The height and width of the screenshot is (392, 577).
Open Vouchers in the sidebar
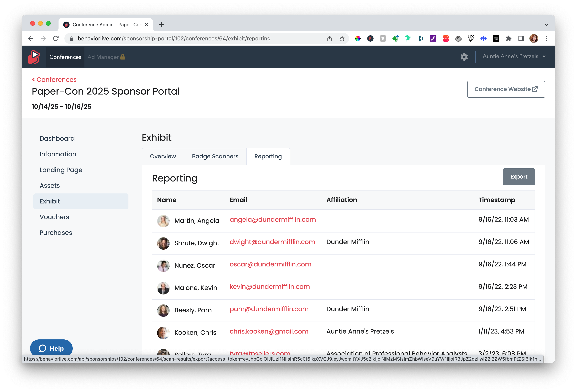[54, 217]
